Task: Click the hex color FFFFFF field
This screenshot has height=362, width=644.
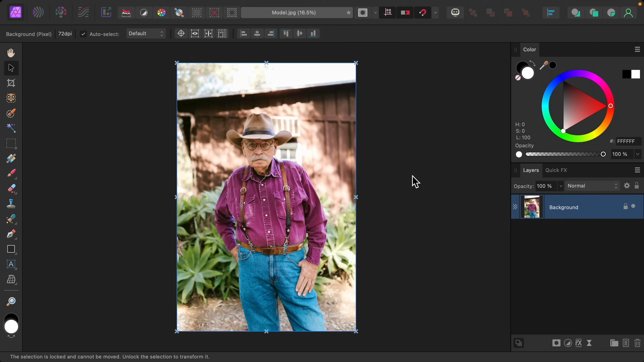Action: pyautogui.click(x=628, y=141)
